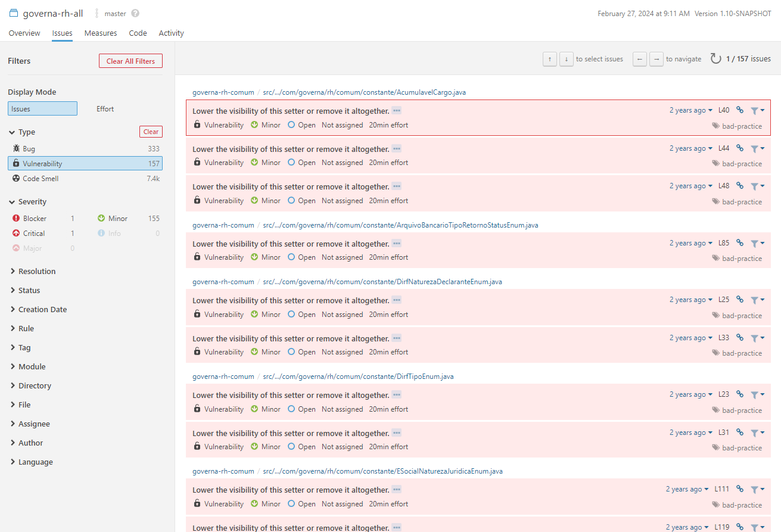Open DirfNaturezaDeclaranteEnum.java file link
The image size is (781, 532).
(x=382, y=282)
